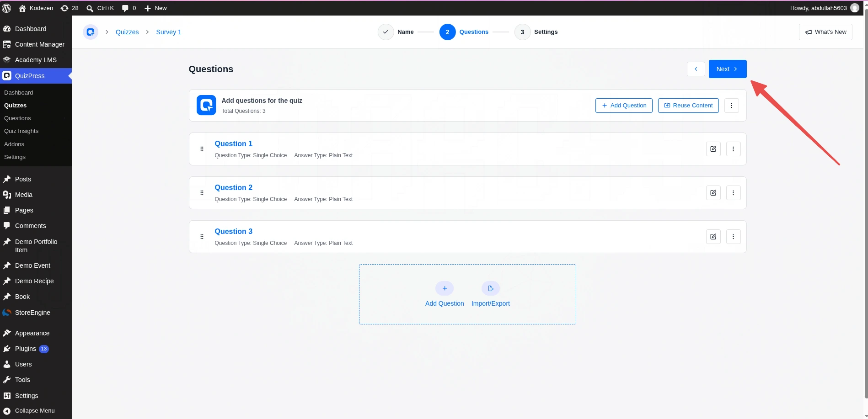Screen dimensions: 868x419
Task: Click the WordPress logo icon
Action: point(7,8)
